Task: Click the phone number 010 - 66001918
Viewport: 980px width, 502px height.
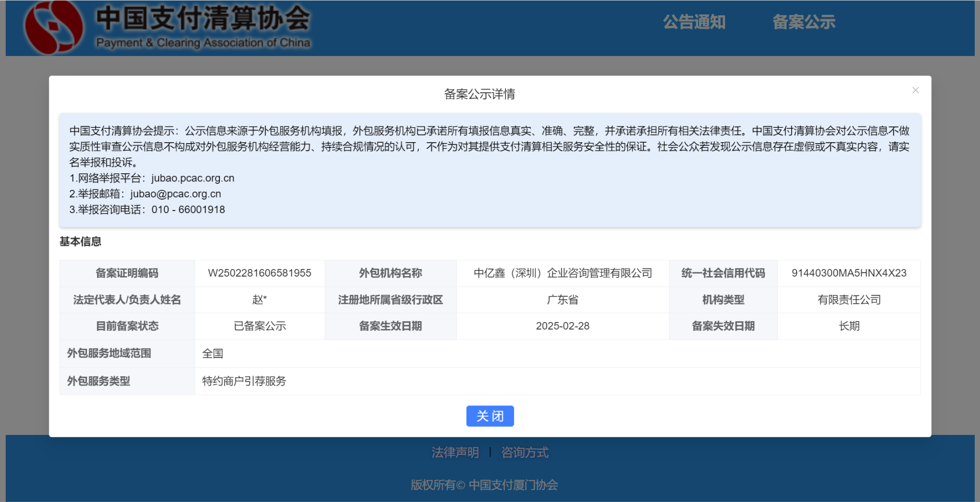Action: 188,210
